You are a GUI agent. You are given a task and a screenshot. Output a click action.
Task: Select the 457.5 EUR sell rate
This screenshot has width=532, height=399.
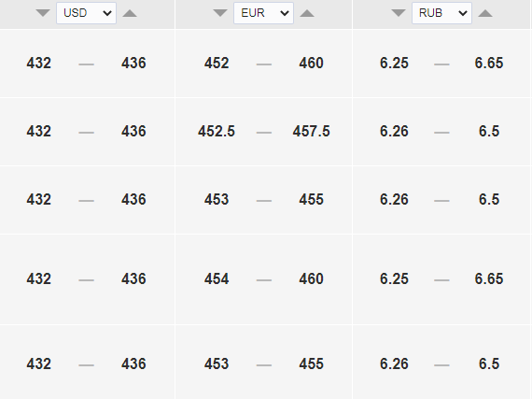(x=311, y=132)
